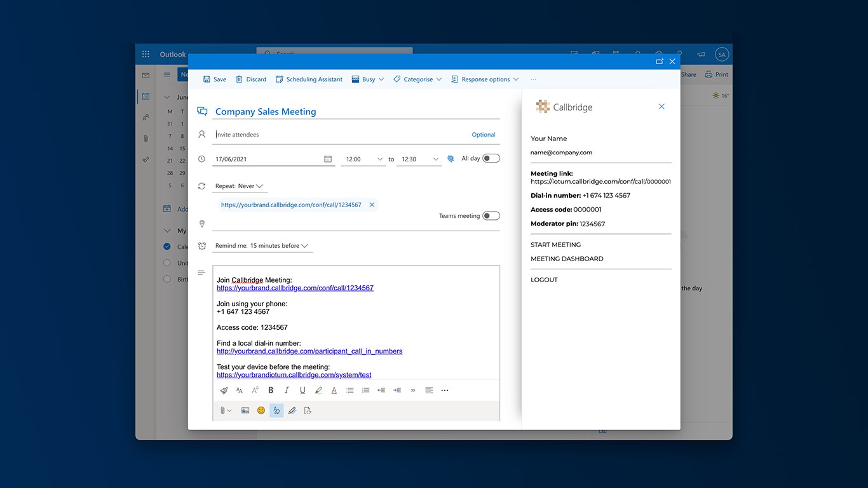This screenshot has height=488, width=868.
Task: Open the text alignment tool
Action: pos(429,390)
